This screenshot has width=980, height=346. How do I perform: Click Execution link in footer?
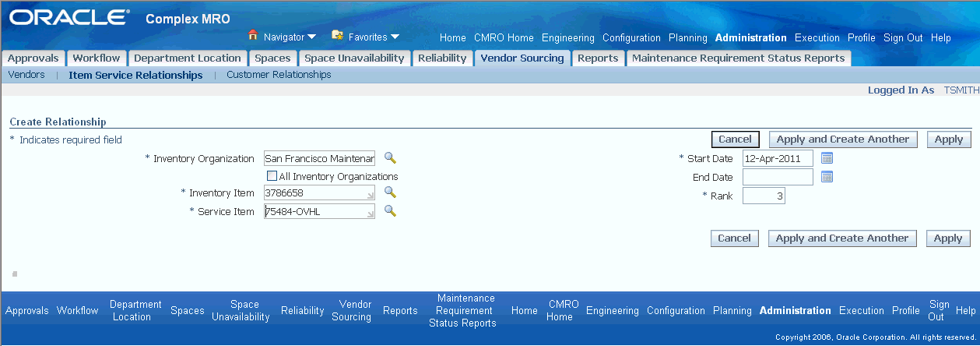[862, 310]
